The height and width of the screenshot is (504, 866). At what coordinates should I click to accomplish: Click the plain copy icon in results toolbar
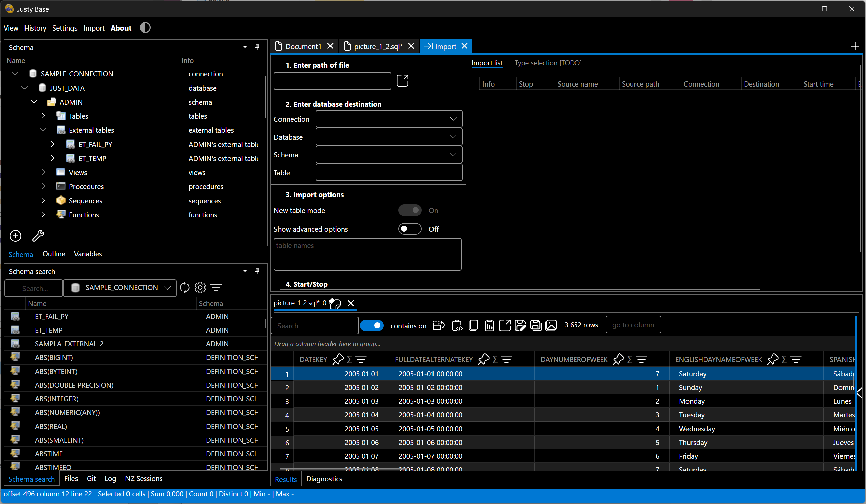pos(473,325)
